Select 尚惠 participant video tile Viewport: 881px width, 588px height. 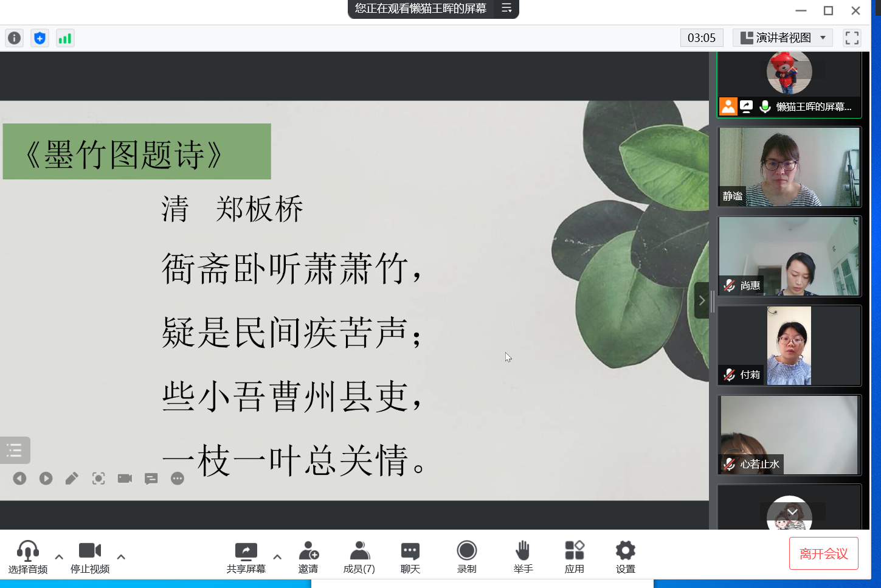click(789, 256)
